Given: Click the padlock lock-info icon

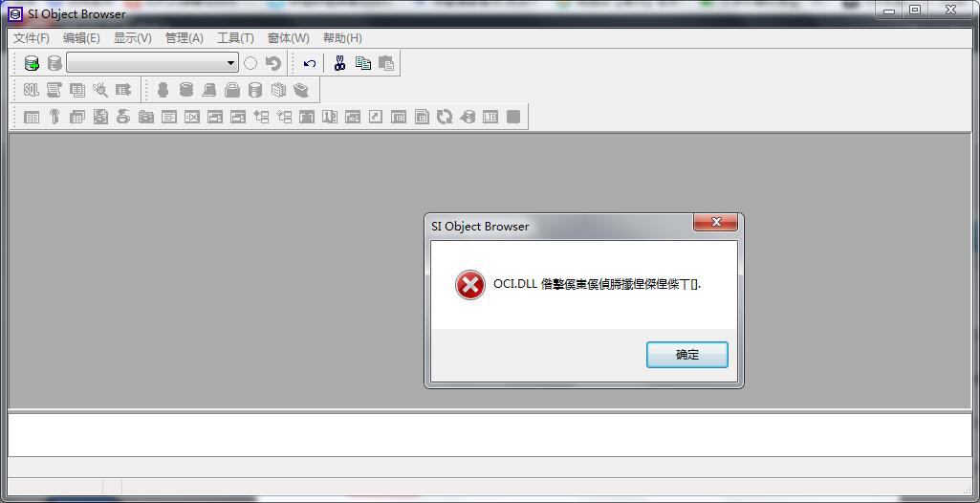Looking at the screenshot, I should click(232, 90).
